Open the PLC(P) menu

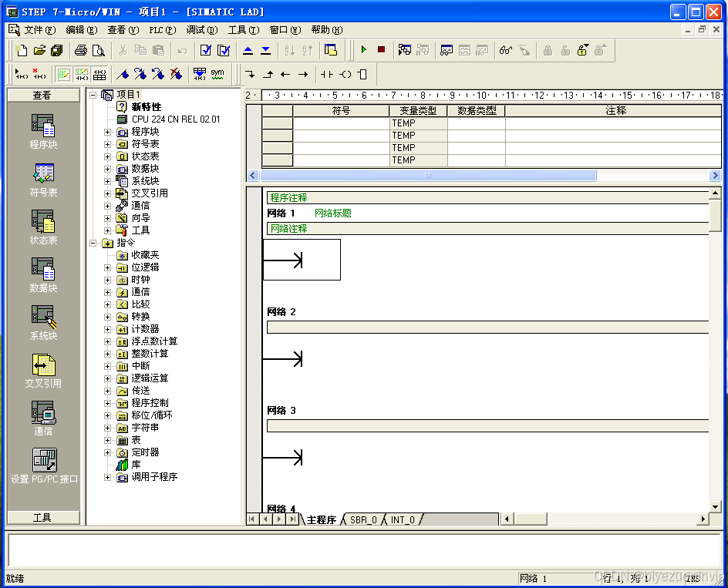pos(163,30)
